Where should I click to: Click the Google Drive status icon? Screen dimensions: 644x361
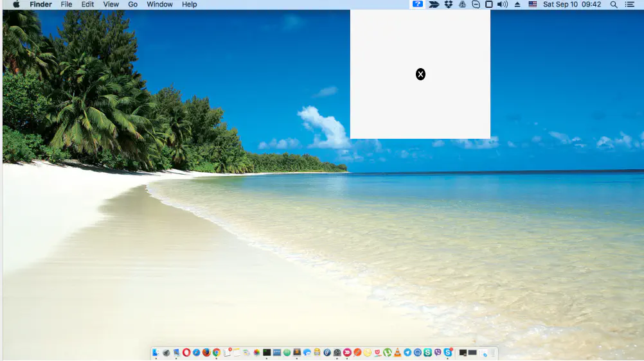[x=462, y=4]
